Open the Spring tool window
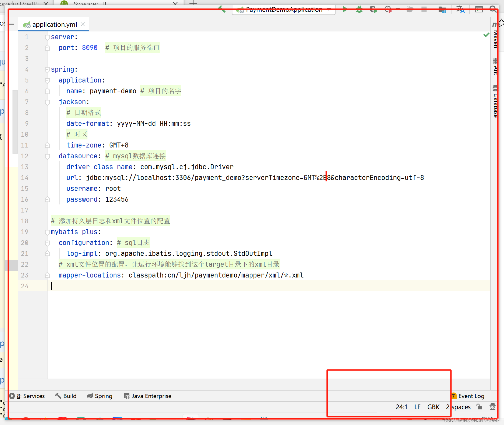504x425 pixels. coord(100,396)
